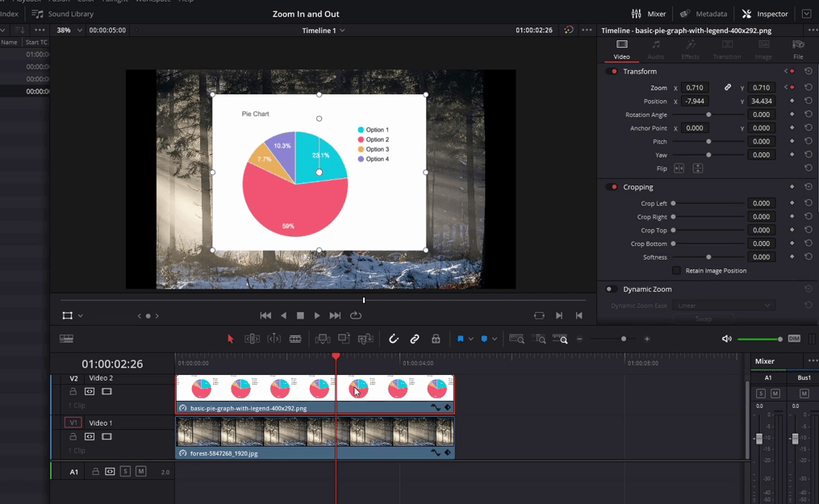
Task: Open the Mixer panel options menu
Action: point(813,361)
